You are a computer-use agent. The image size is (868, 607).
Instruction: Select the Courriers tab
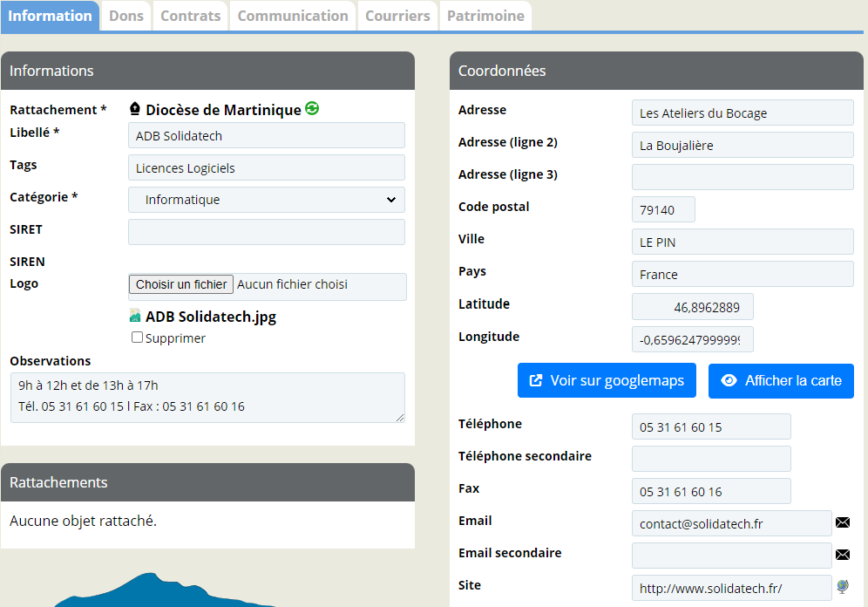[x=397, y=16]
